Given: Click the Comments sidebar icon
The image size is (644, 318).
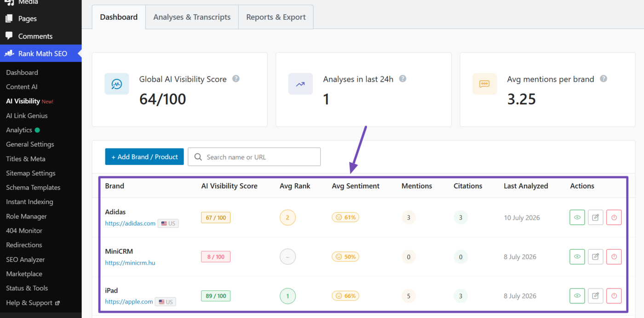Looking at the screenshot, I should 9,36.
